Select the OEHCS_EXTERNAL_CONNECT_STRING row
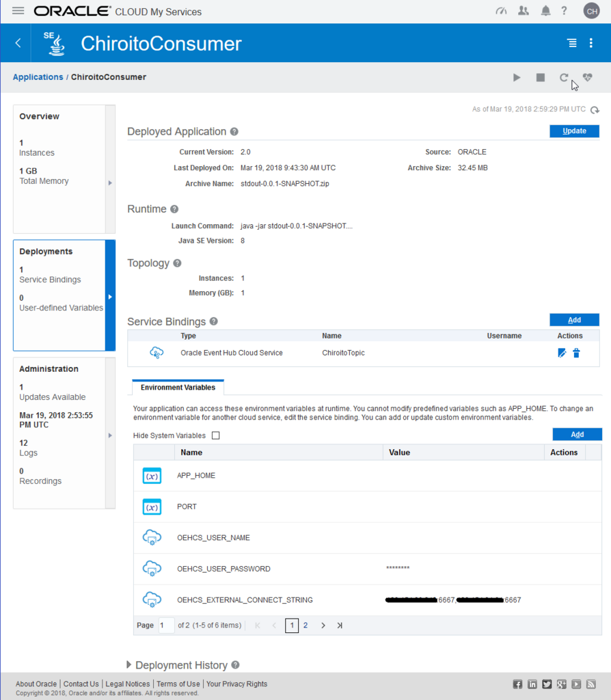Viewport: 611px width, 700px height. pyautogui.click(x=367, y=600)
